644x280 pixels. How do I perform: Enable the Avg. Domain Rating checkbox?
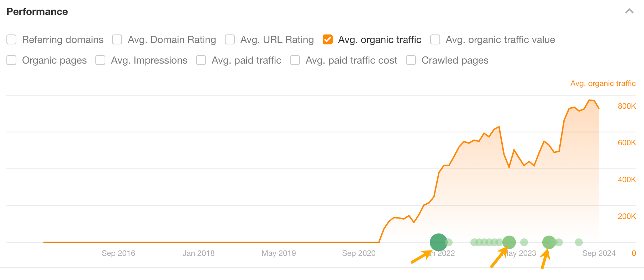(x=117, y=39)
